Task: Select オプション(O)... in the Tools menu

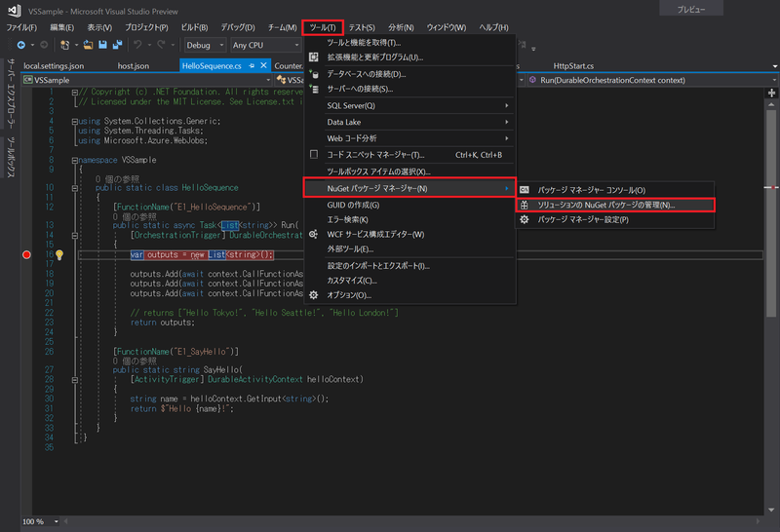Action: 409,295
